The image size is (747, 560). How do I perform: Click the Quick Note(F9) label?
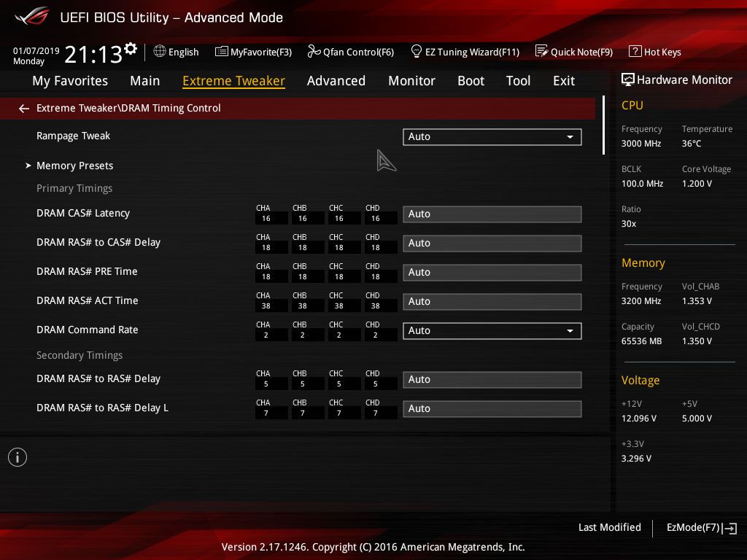tap(581, 52)
